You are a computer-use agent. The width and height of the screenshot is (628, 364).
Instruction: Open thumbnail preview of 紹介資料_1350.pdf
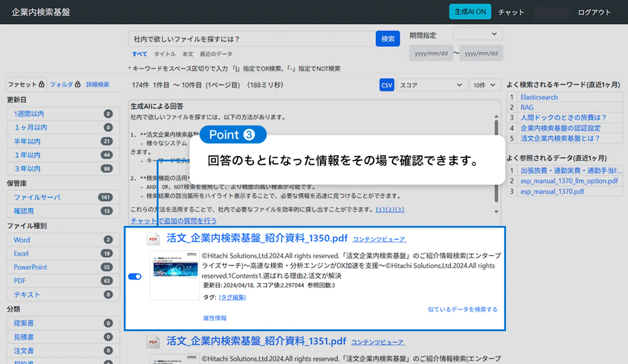pyautogui.click(x=175, y=275)
